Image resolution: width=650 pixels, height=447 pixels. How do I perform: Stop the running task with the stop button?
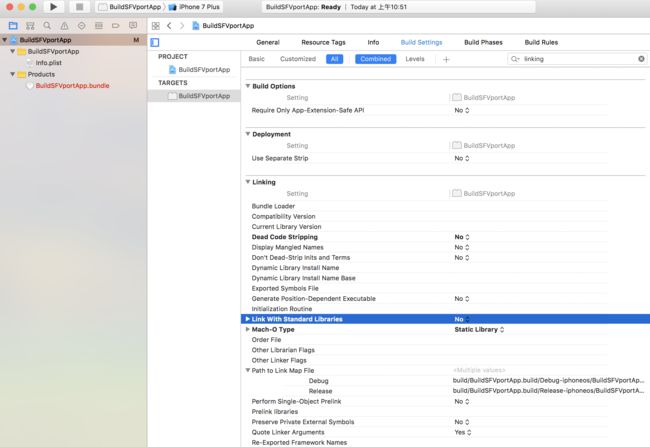tap(79, 7)
